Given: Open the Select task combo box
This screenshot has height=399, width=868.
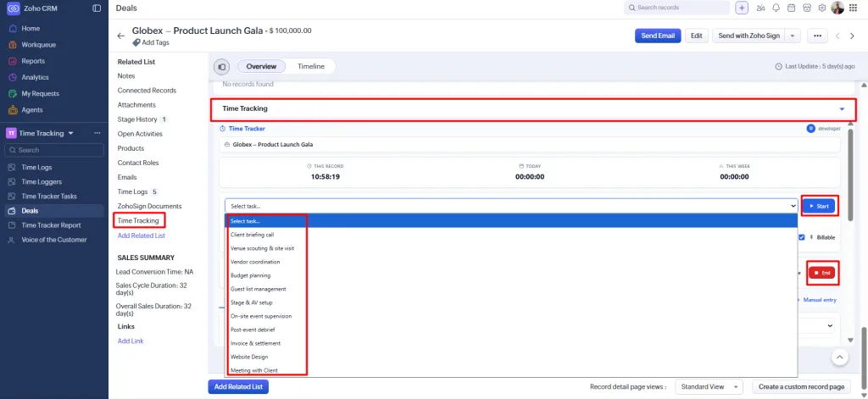Looking at the screenshot, I should pos(510,206).
